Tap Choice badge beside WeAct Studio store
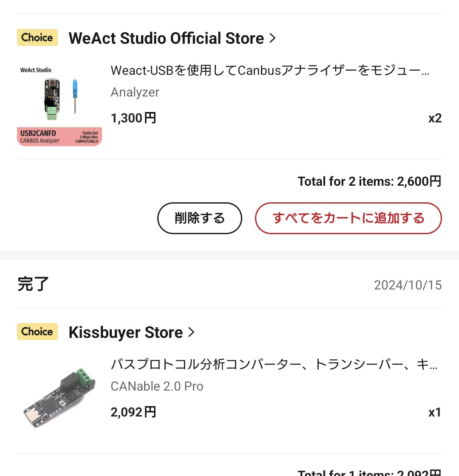 37,37
